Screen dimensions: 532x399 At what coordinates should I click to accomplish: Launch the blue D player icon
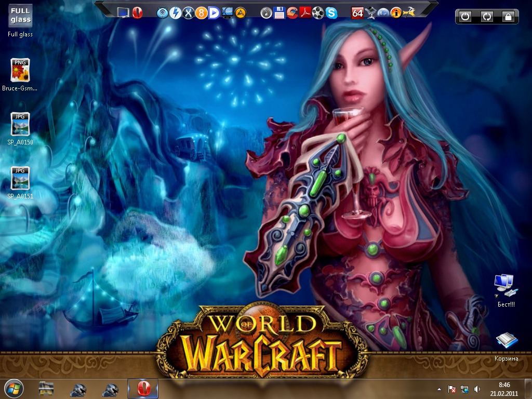[214, 13]
